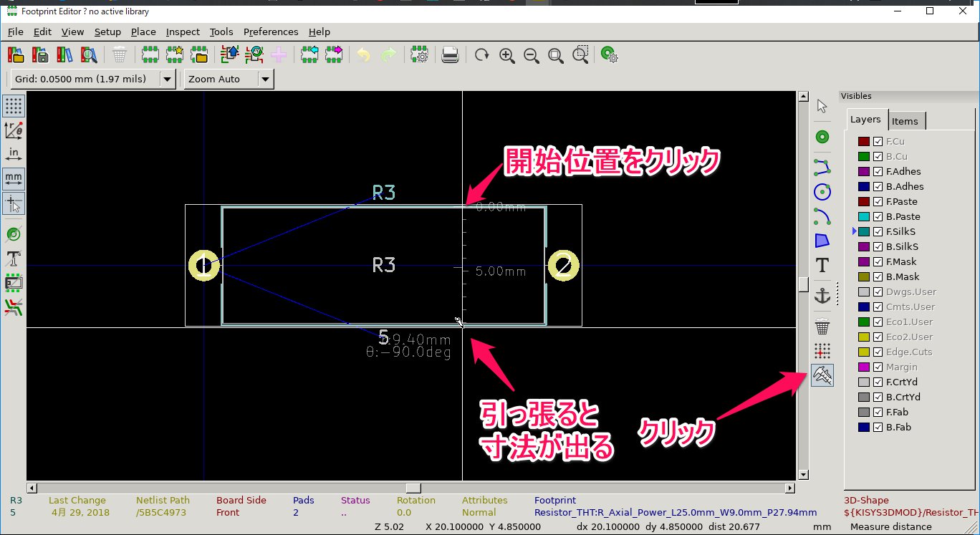Choose the Place anchor tool
The height and width of the screenshot is (535, 980).
point(822,295)
